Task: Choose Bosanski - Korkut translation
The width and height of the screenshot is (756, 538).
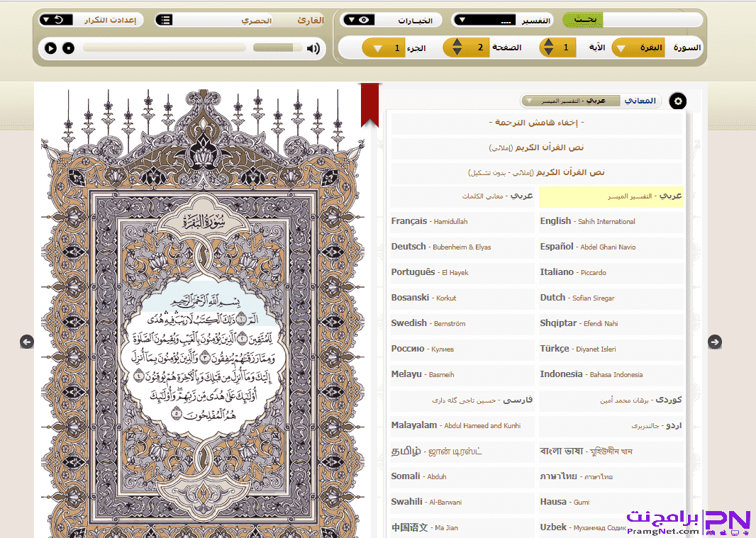Action: point(462,298)
